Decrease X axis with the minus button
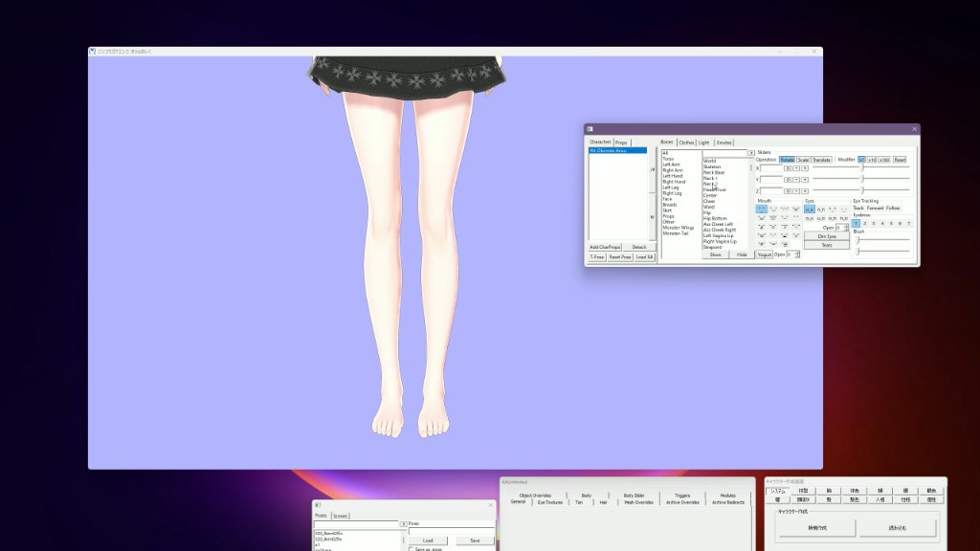980x551 pixels. coord(796,168)
